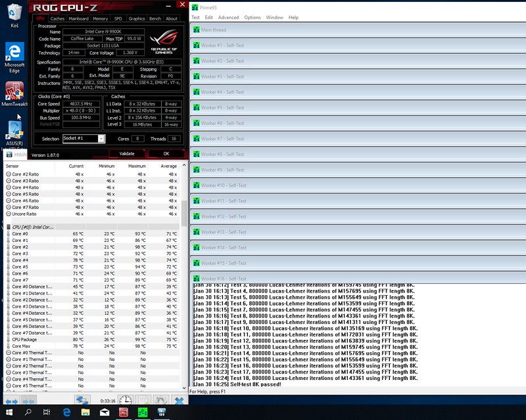Select Worker #1 Self-Test window title bar
This screenshot has width=526, height=420.
[x=355, y=45]
